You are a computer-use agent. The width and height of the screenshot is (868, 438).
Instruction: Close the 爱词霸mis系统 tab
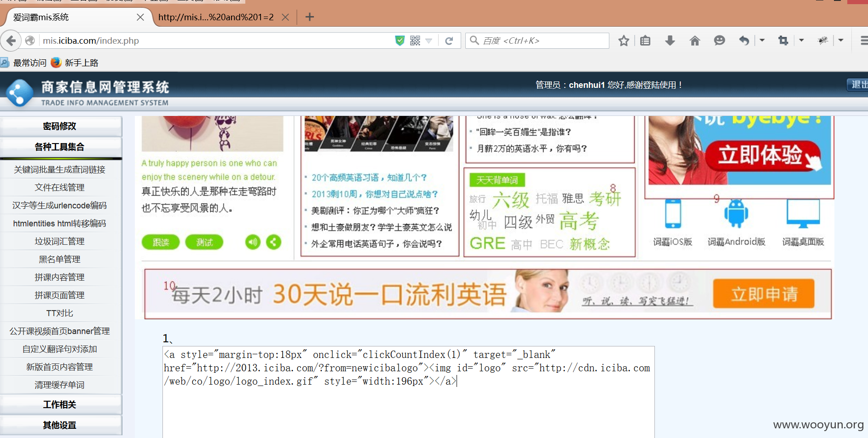(140, 17)
